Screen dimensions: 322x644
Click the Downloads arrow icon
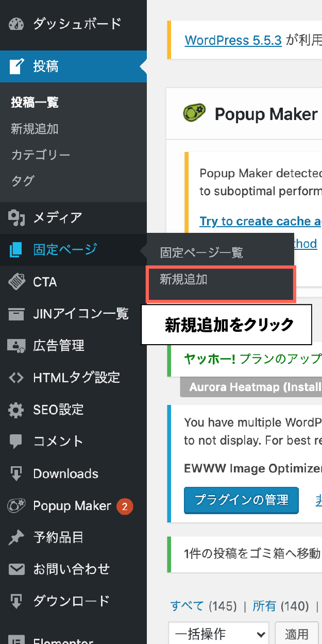[x=16, y=474]
